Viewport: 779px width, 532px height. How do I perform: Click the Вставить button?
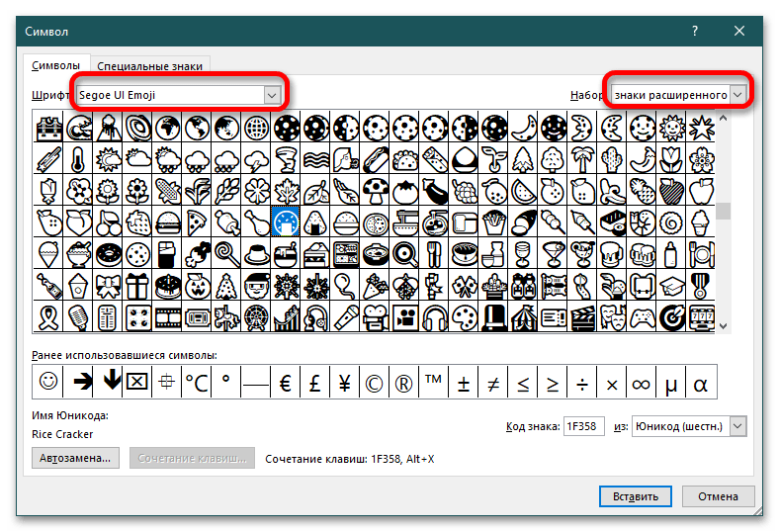point(636,496)
